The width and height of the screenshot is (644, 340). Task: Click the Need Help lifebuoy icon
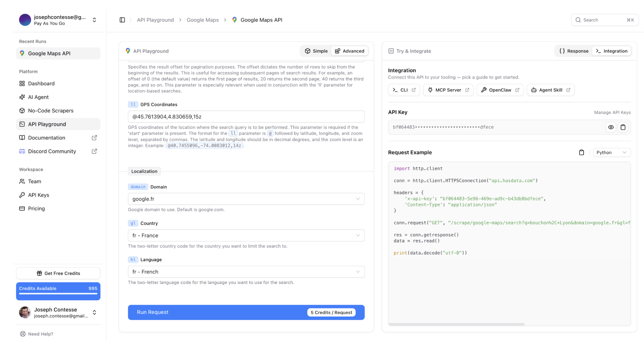(x=23, y=334)
